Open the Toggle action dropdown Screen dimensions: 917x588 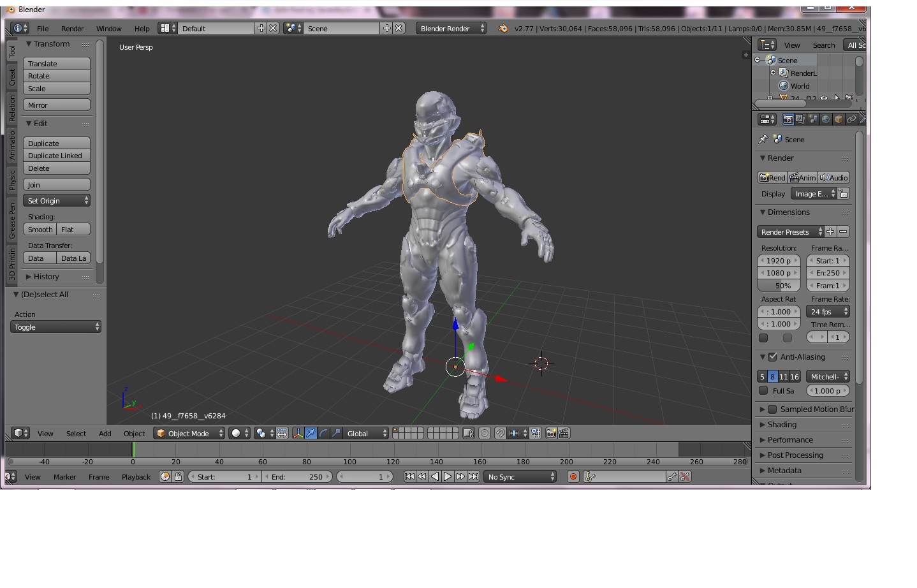click(56, 327)
